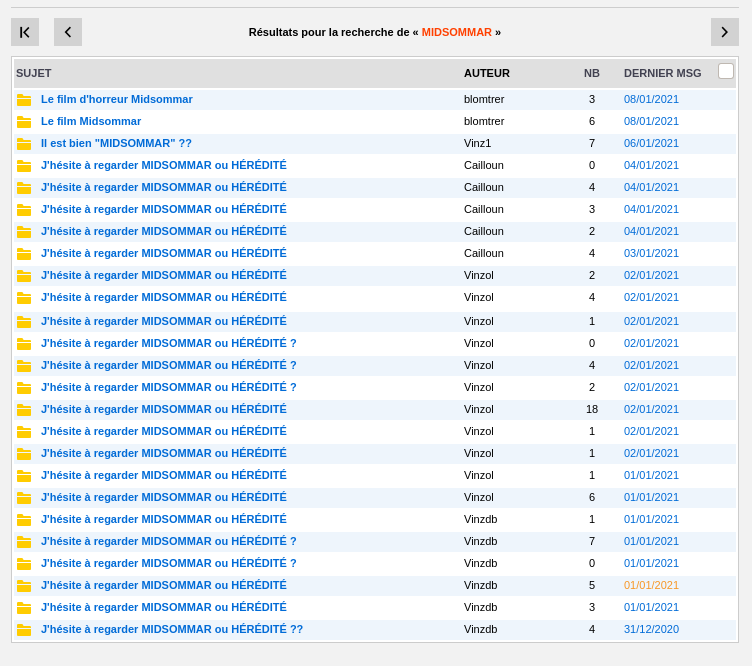752x666 pixels.
Task: Click folder icon of Cailloun 04/01/2021 topic with 4 replies
Action: coord(24,188)
